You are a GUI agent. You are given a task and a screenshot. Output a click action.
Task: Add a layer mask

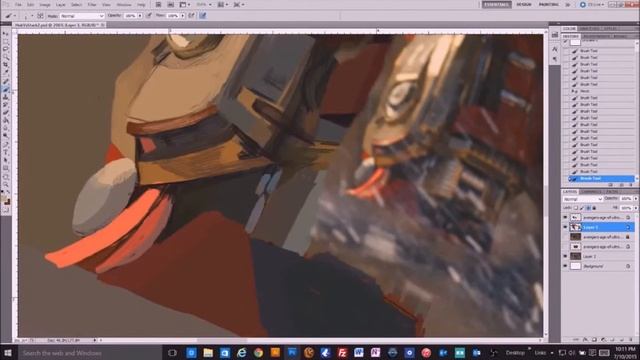pyautogui.click(x=594, y=340)
